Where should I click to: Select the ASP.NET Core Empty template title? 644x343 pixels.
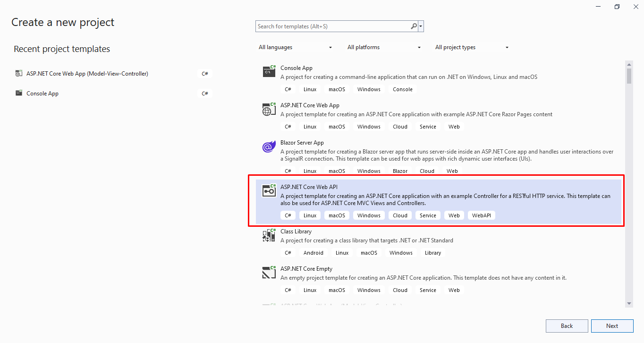click(x=306, y=269)
